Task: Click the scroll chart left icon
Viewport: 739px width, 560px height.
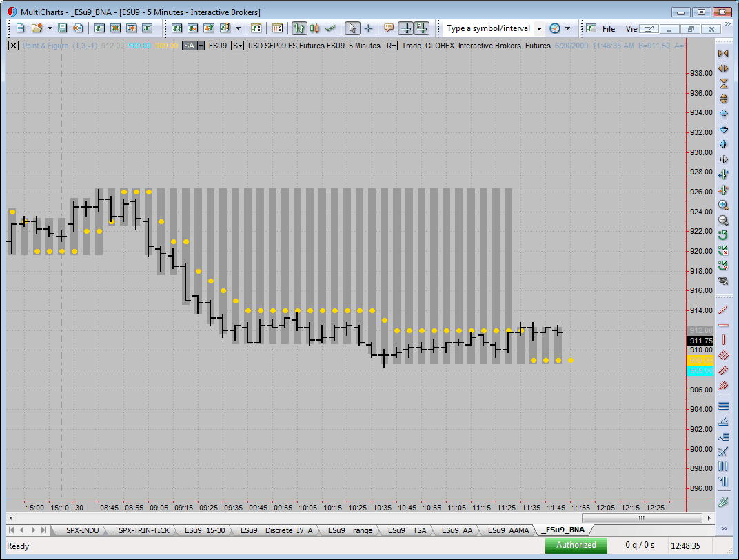Action: tap(723, 144)
